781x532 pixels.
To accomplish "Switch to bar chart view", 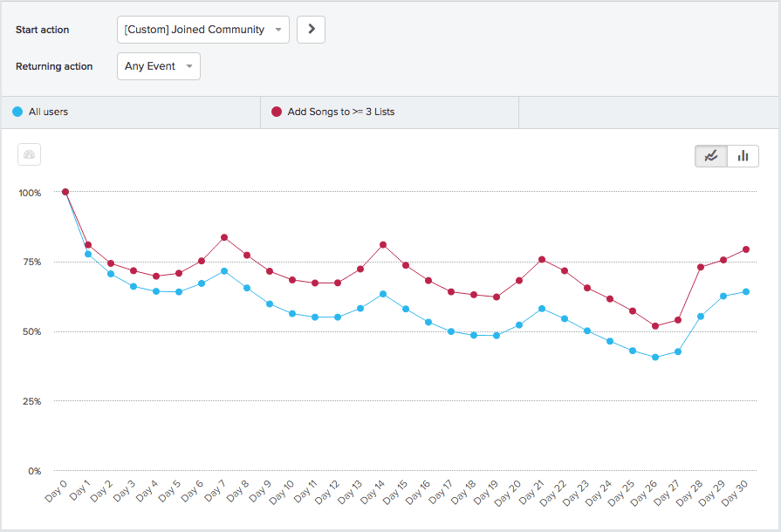I will 743,156.
